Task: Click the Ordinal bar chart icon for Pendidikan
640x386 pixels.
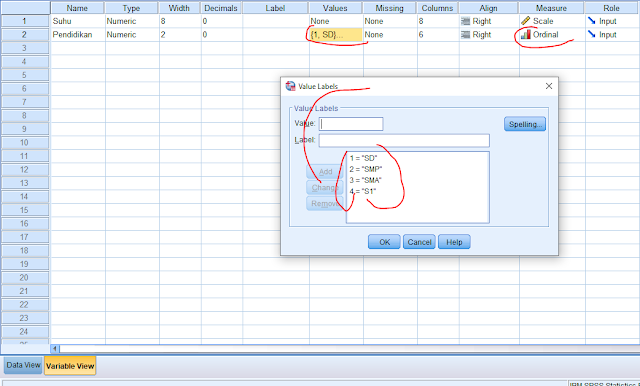Action: pos(526,35)
